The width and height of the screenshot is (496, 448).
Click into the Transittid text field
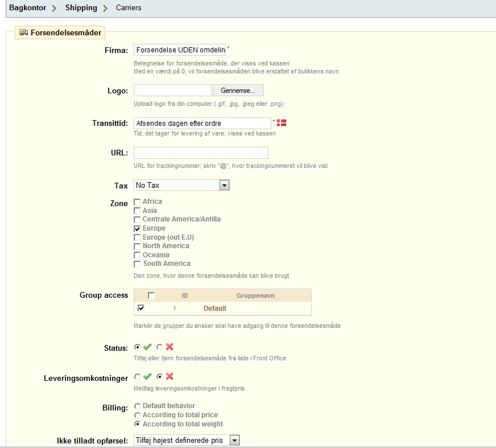point(202,123)
